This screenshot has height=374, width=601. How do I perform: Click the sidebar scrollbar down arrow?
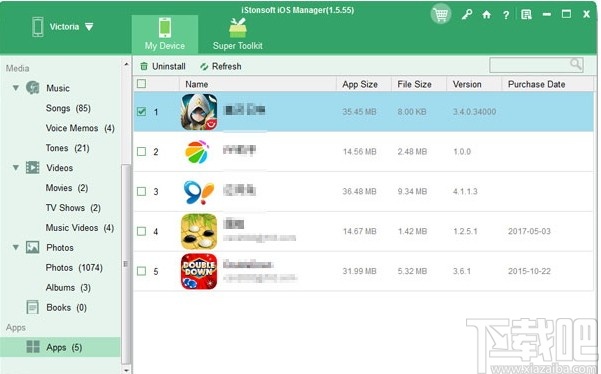[x=126, y=370]
